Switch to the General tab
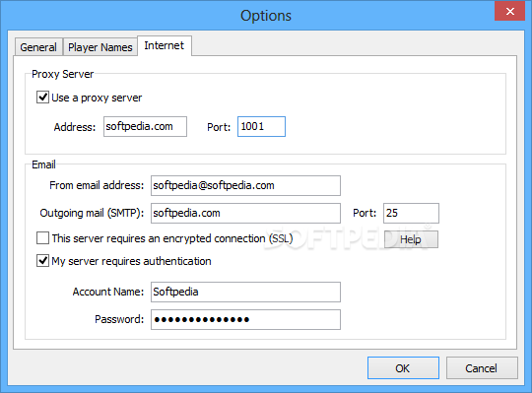Viewport: 532px width, 393px height. pos(38,47)
